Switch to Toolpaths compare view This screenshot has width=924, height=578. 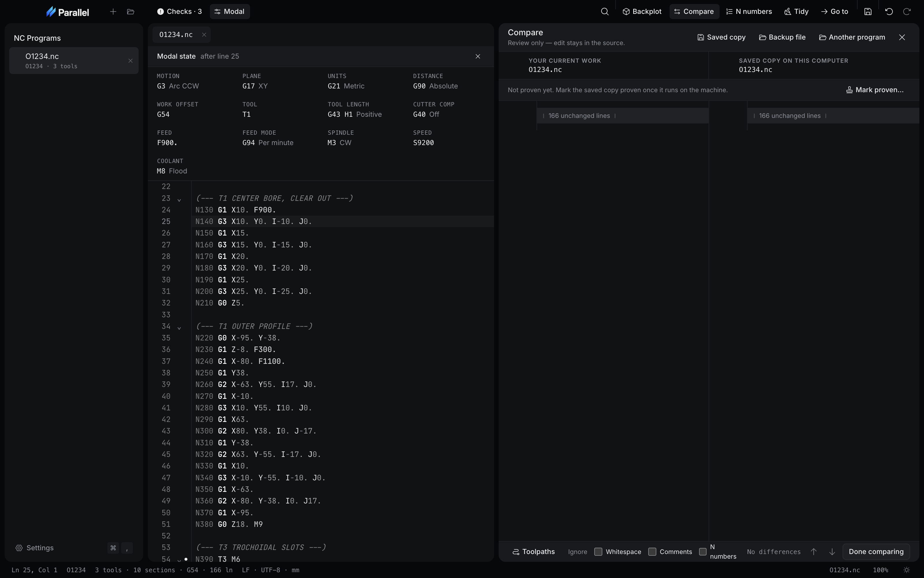[533, 552]
